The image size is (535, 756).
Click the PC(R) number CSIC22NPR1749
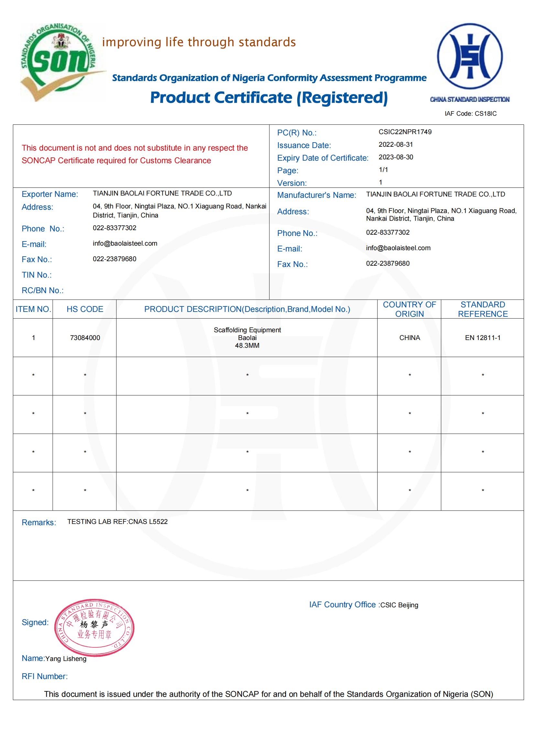point(405,132)
